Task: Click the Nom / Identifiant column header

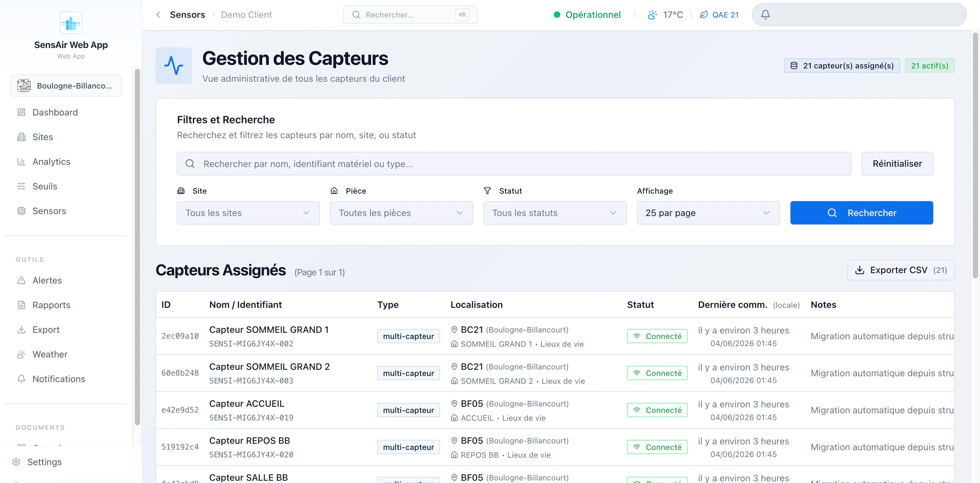Action: 245,305
